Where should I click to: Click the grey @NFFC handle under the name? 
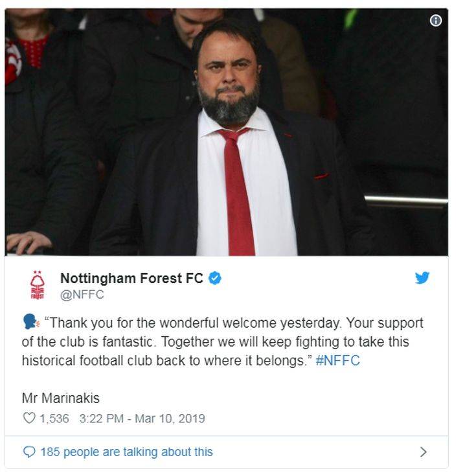82,295
